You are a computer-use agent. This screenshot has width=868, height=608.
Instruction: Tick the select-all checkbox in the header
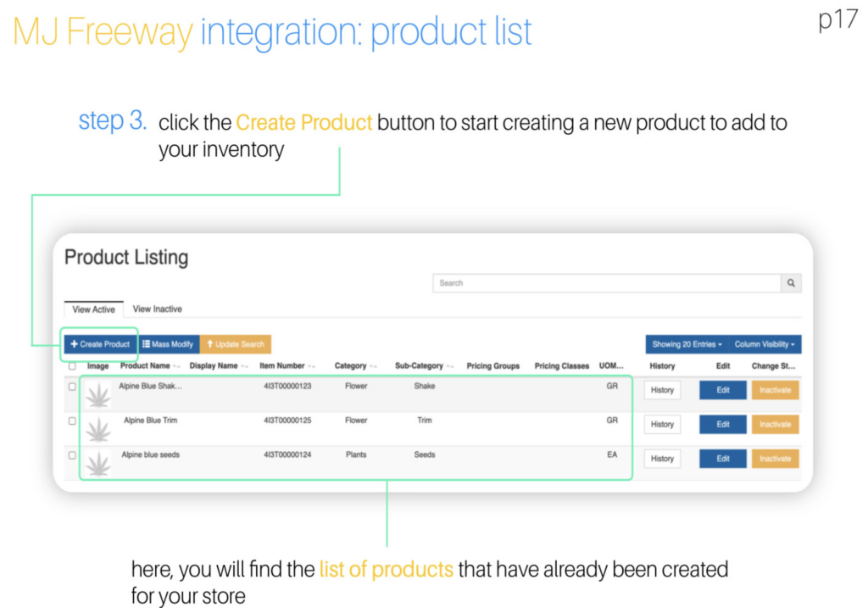point(72,366)
